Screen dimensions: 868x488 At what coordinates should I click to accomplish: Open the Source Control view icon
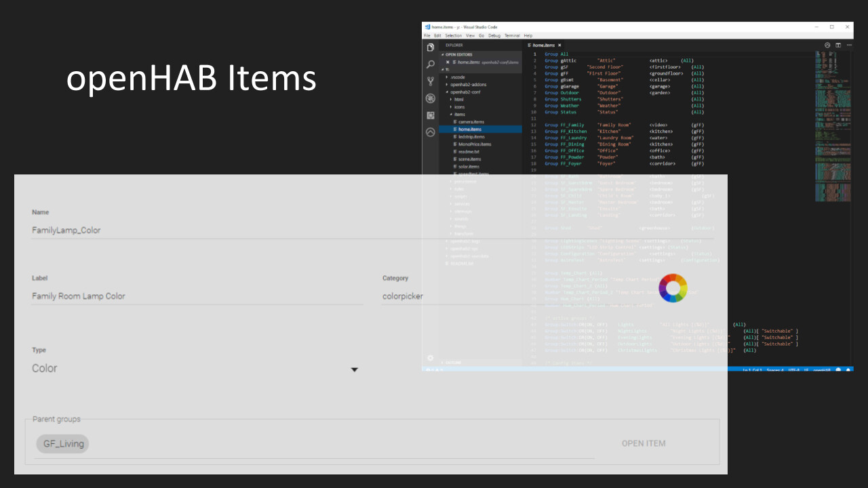430,81
